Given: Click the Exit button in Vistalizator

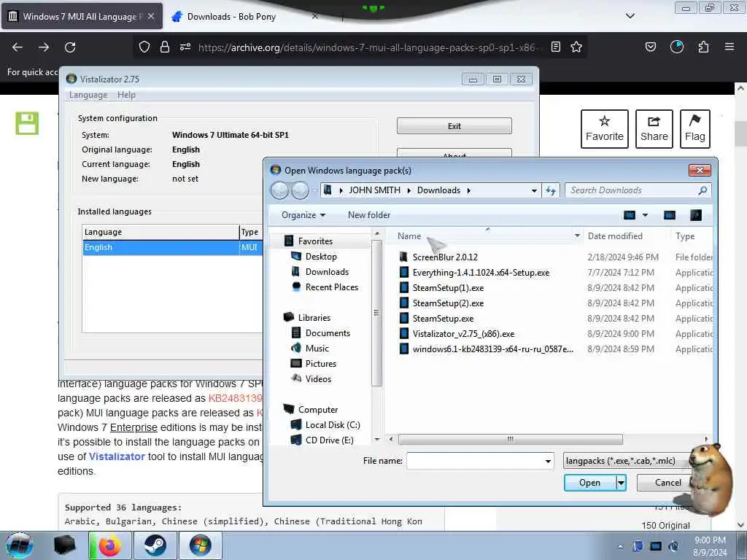Looking at the screenshot, I should pos(454,125).
